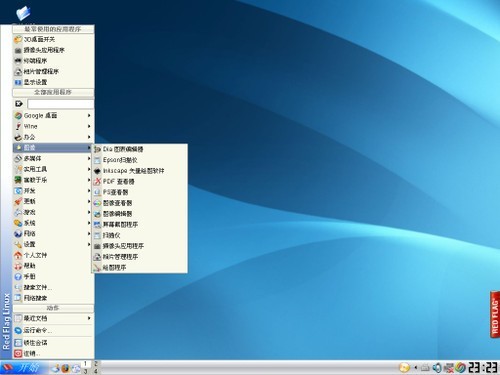Open the 更新 update category
Image resolution: width=500 pixels, height=375 pixels.
(x=53, y=201)
